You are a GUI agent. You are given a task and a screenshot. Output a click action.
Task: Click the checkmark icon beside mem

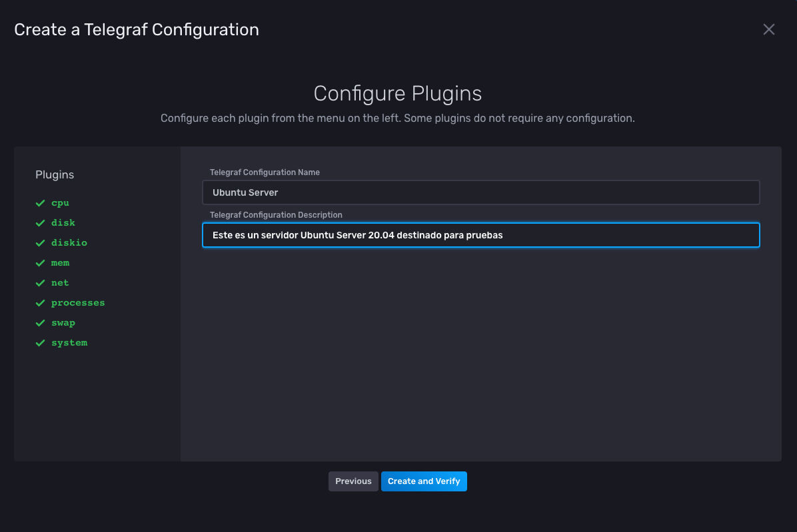tap(40, 263)
